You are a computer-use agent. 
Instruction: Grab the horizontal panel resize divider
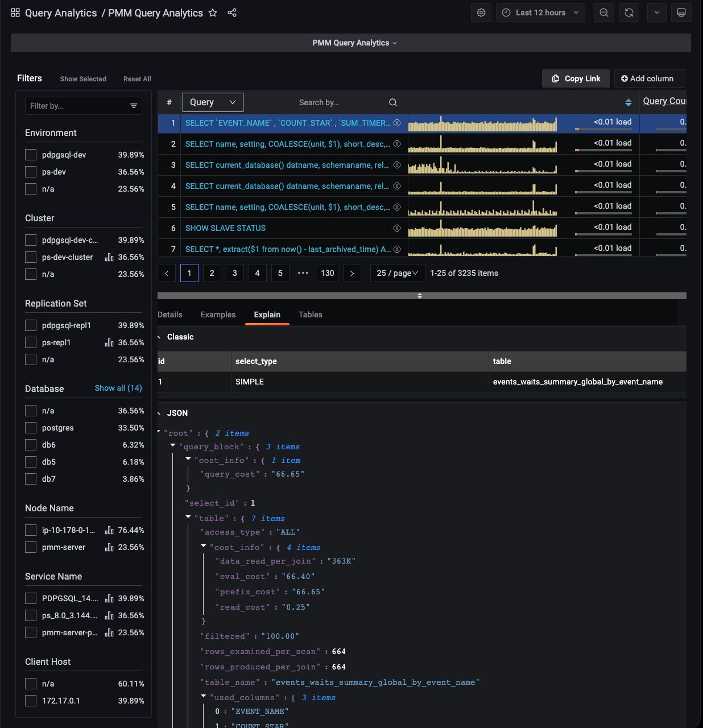420,296
